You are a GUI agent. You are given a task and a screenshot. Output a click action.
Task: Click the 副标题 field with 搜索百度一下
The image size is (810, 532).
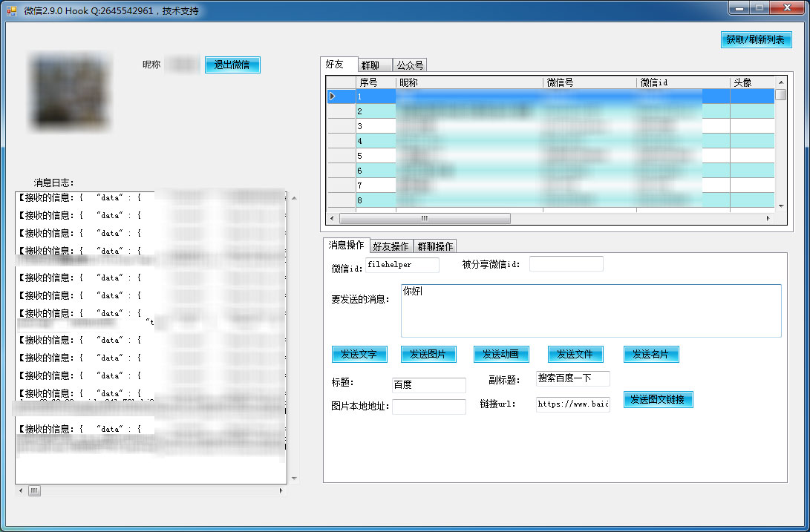click(573, 378)
